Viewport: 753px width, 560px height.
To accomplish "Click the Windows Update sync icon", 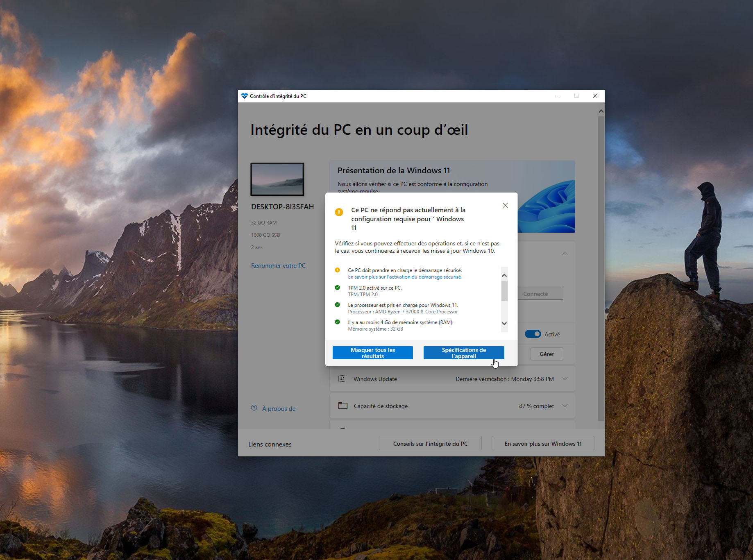I will point(342,379).
